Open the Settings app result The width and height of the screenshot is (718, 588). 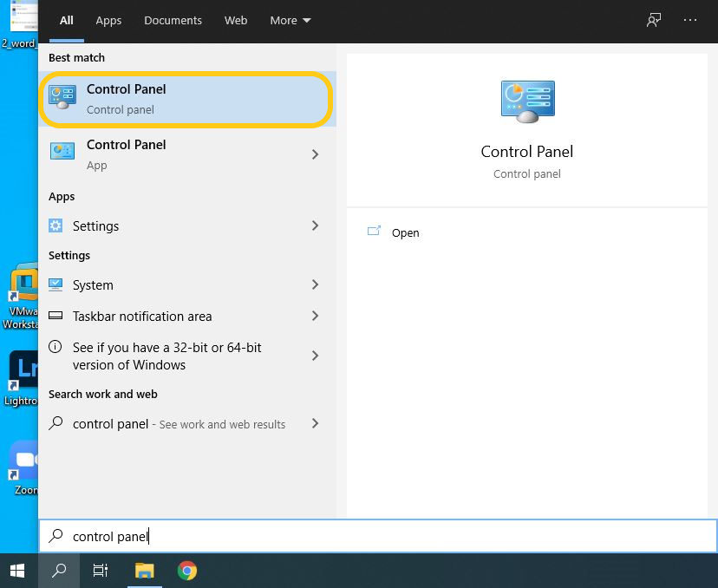coord(186,225)
